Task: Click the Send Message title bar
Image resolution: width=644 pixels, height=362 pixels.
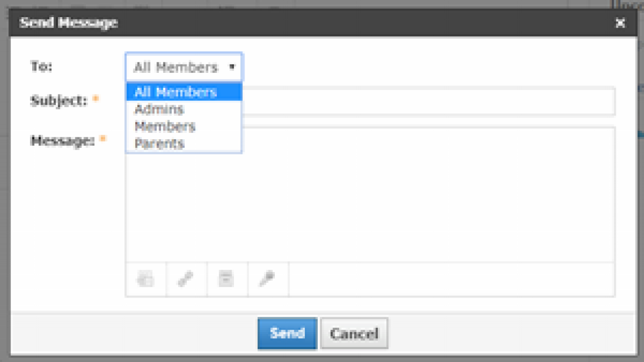Action: [x=68, y=23]
